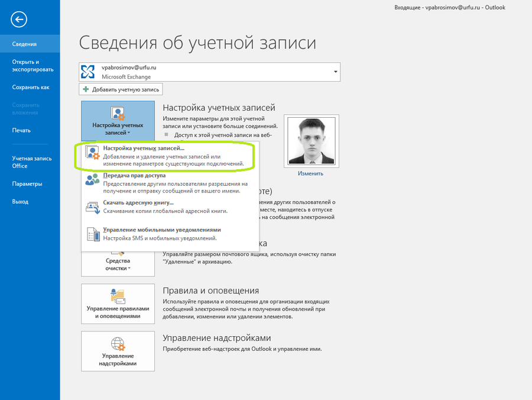This screenshot has width=532, height=400.
Task: Click the download address book icon
Action: pyautogui.click(x=93, y=208)
